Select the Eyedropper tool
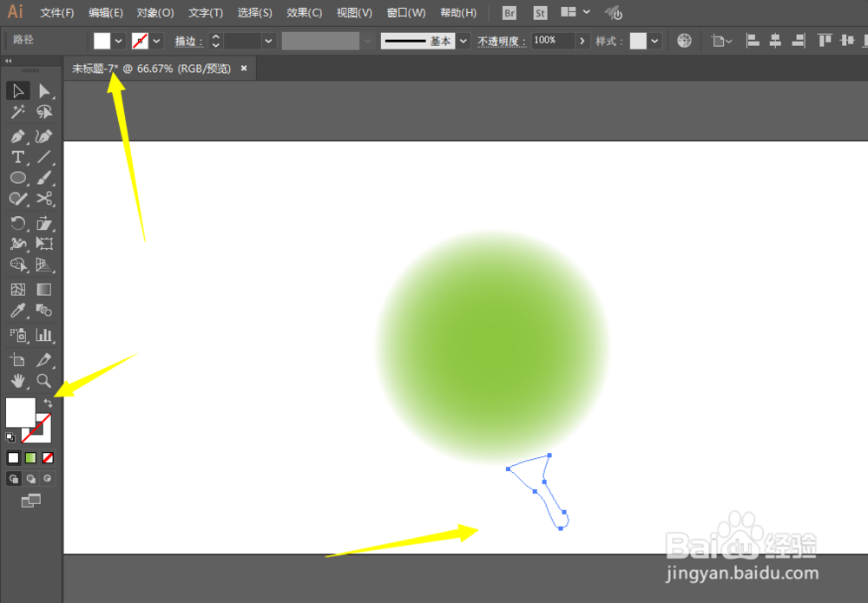 17,311
